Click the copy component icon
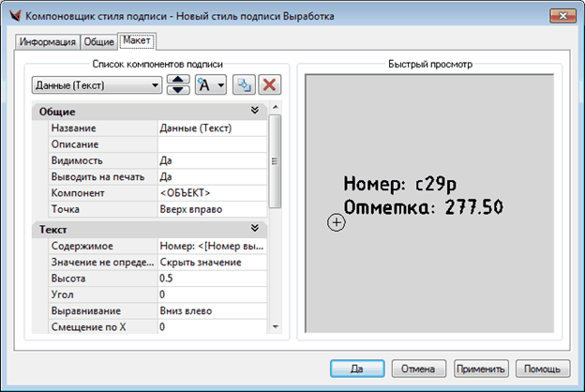Viewport: 585px width, 392px height. coord(243,85)
